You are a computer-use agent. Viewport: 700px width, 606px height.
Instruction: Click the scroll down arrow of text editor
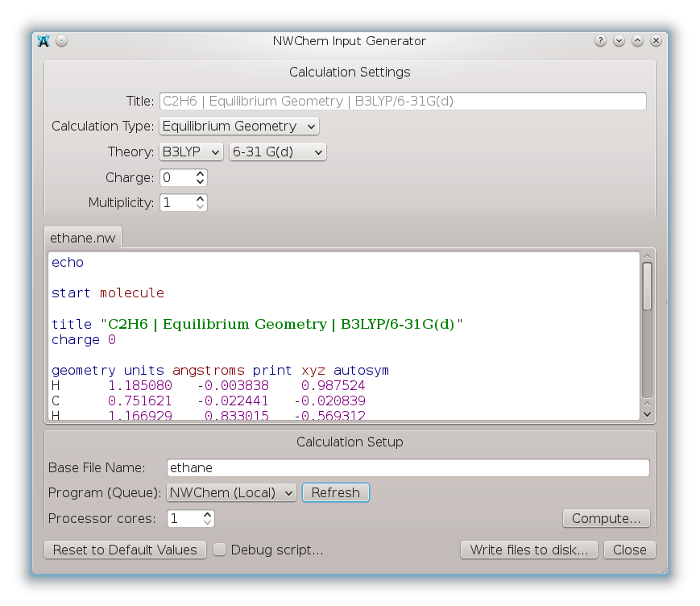647,414
